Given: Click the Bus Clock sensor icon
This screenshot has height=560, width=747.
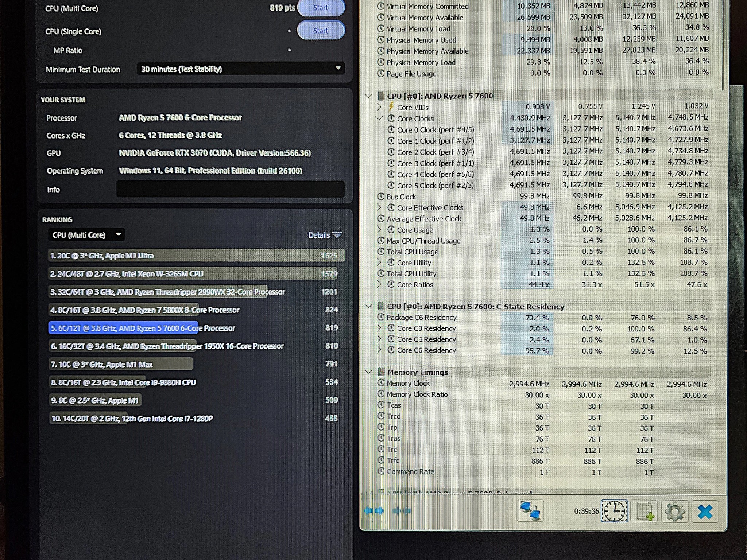Looking at the screenshot, I should click(x=381, y=197).
